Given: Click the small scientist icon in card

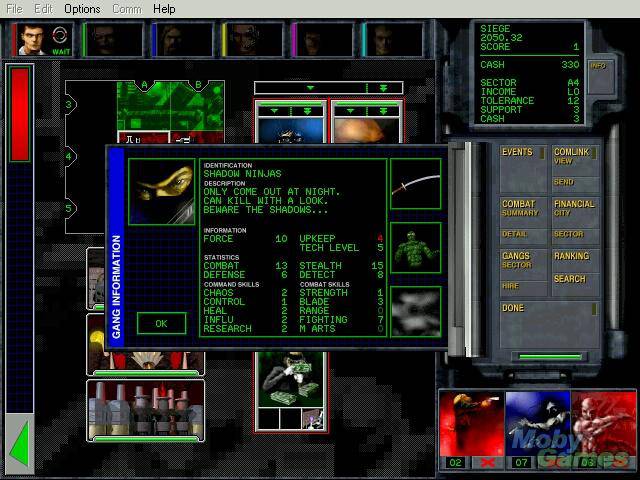Looking at the screenshot, I should coord(313,419).
